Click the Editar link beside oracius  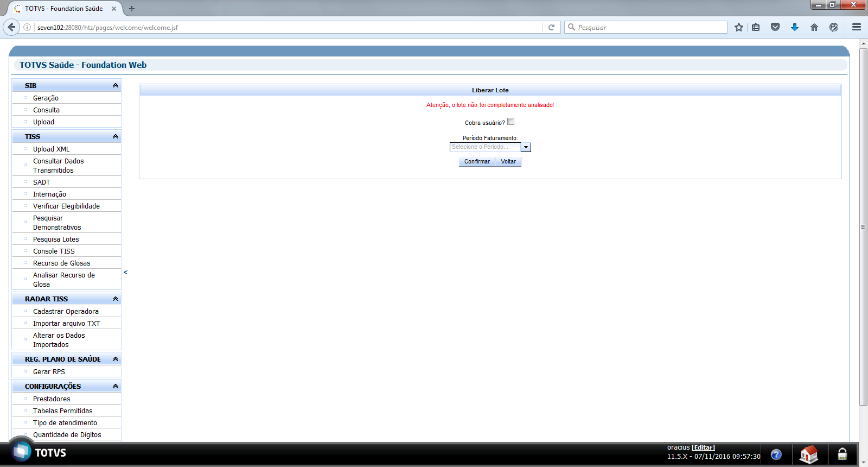coord(703,448)
